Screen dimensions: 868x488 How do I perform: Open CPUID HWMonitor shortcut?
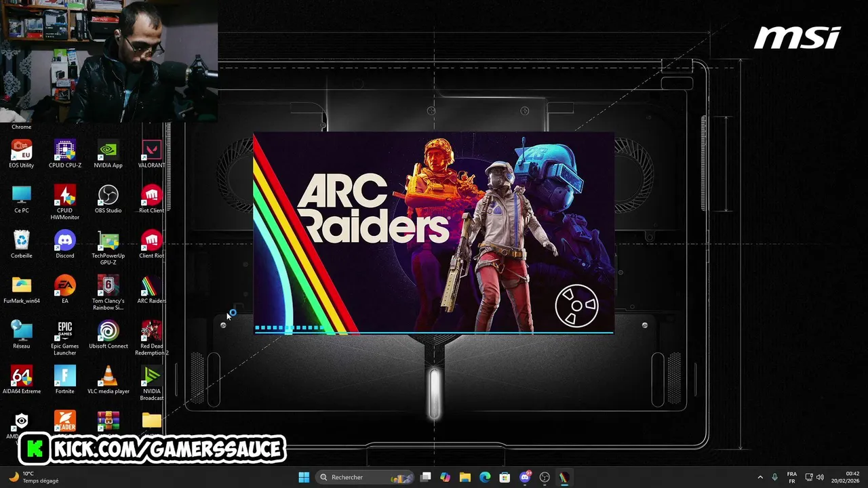click(x=65, y=202)
